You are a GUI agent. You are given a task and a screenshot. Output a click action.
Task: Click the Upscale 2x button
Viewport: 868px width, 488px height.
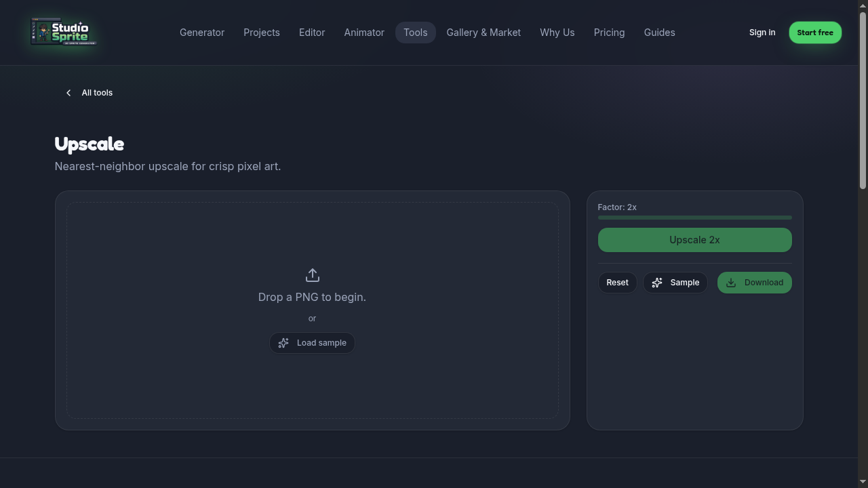(694, 240)
